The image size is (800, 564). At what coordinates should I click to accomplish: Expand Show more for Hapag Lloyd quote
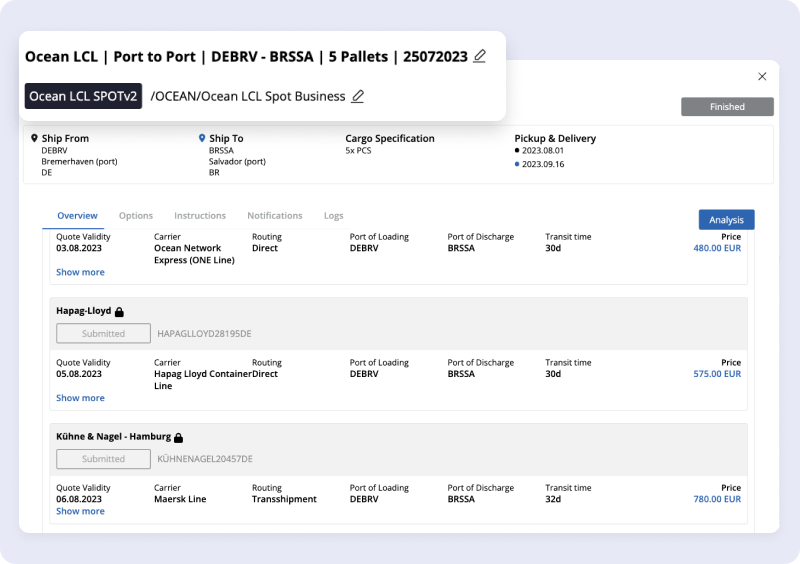[x=80, y=398]
